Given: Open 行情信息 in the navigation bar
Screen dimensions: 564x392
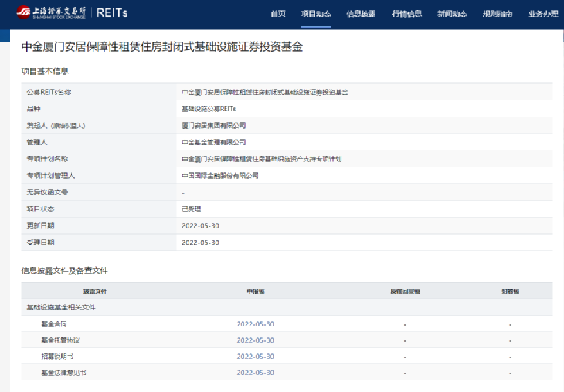Looking at the screenshot, I should pos(406,14).
